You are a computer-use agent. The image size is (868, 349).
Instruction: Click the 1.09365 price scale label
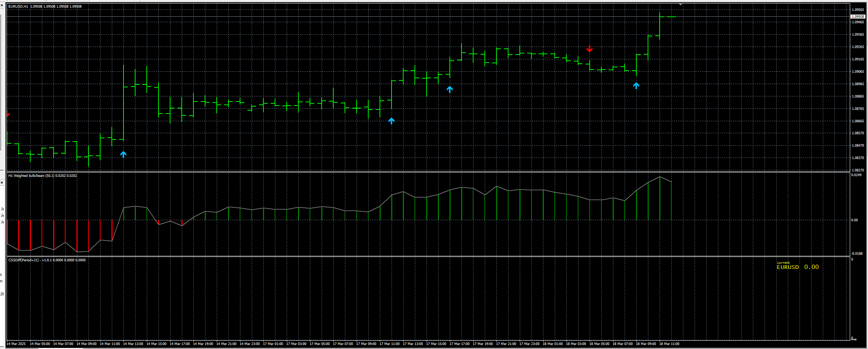point(858,35)
